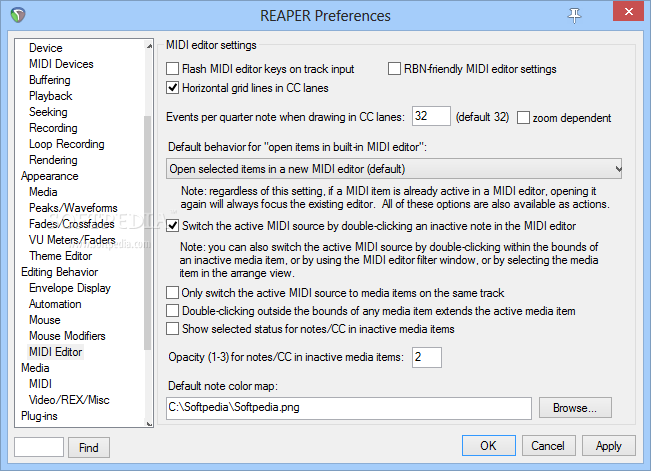The width and height of the screenshot is (651, 471).
Task: Select Mouse Modifiers in the tree
Action: pyautogui.click(x=67, y=336)
